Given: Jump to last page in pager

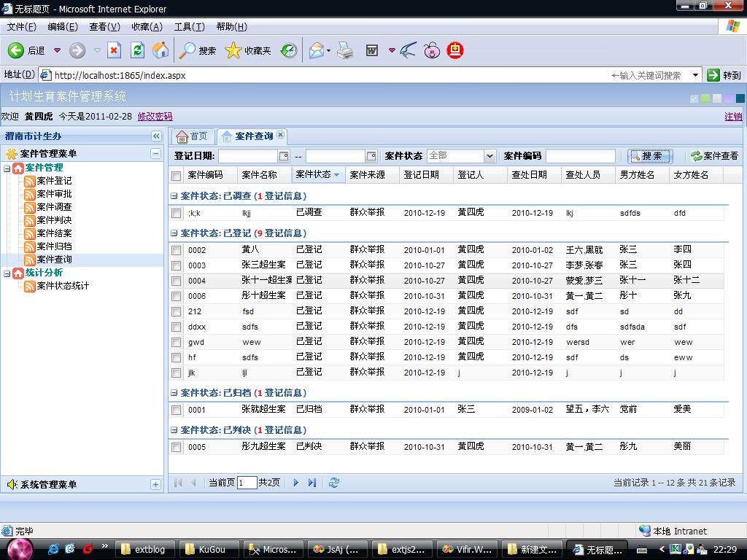Looking at the screenshot, I should [x=312, y=483].
